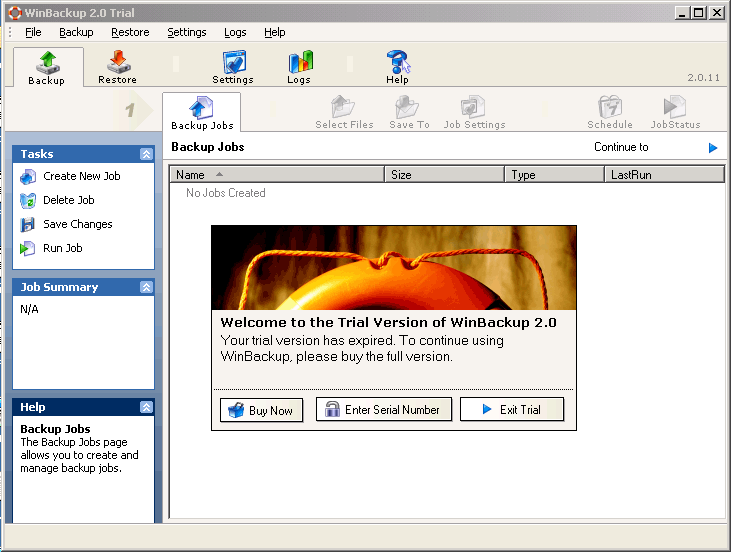The image size is (731, 552).
Task: Click Delete Job task
Action: [57, 200]
